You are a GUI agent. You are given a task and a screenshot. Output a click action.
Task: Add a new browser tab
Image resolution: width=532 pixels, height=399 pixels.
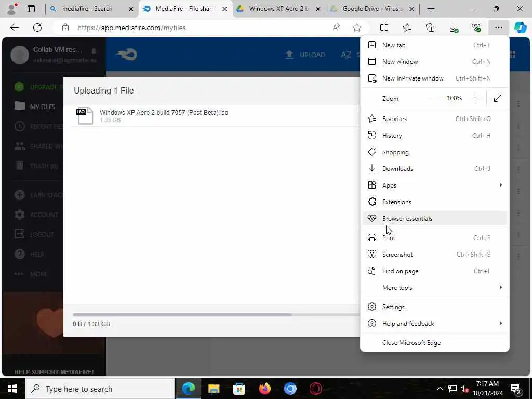pyautogui.click(x=431, y=9)
